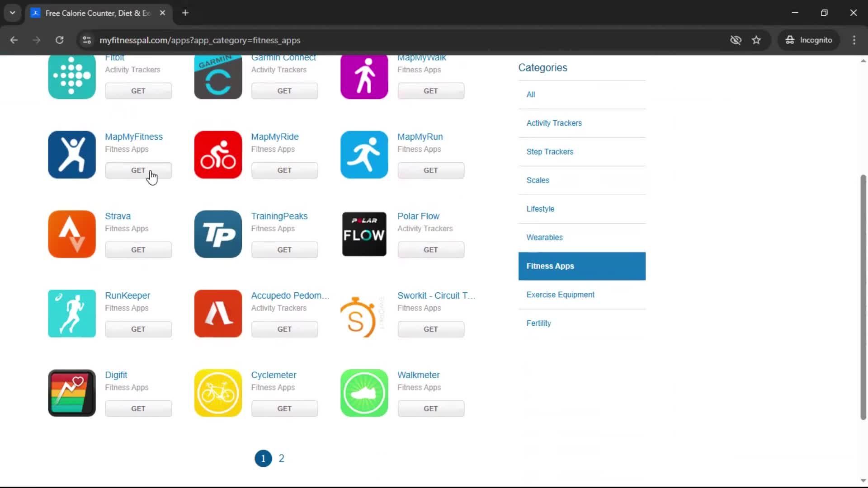This screenshot has width=868, height=488.
Task: Click GET button for Polar Flow
Action: 431,250
